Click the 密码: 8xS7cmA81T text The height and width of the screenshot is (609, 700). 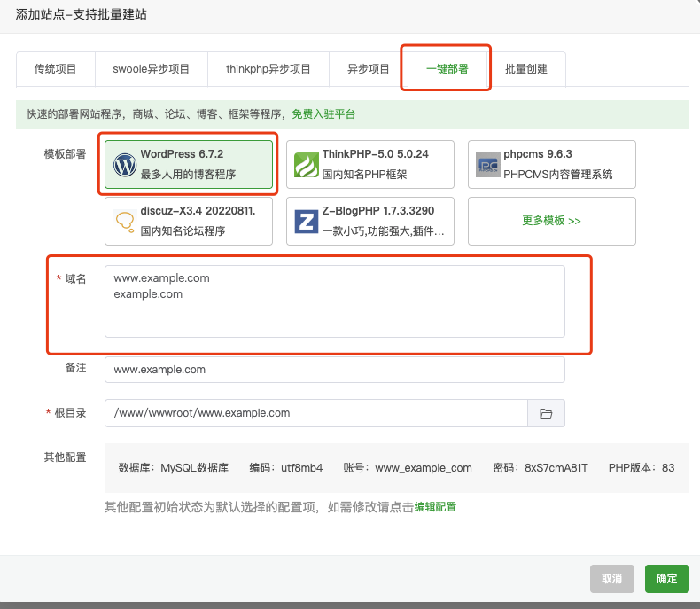pyautogui.click(x=541, y=468)
